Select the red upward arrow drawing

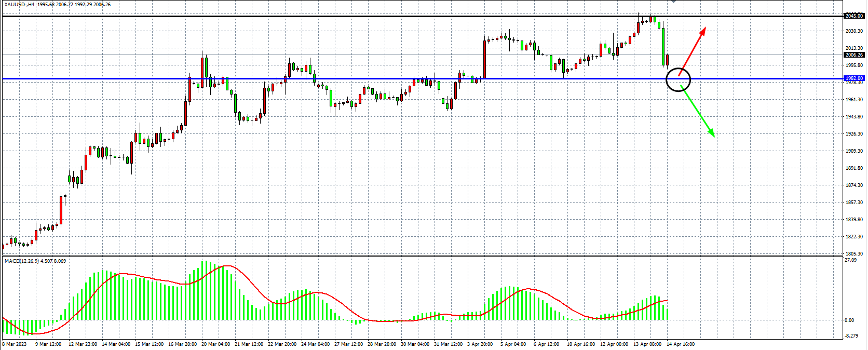(693, 51)
